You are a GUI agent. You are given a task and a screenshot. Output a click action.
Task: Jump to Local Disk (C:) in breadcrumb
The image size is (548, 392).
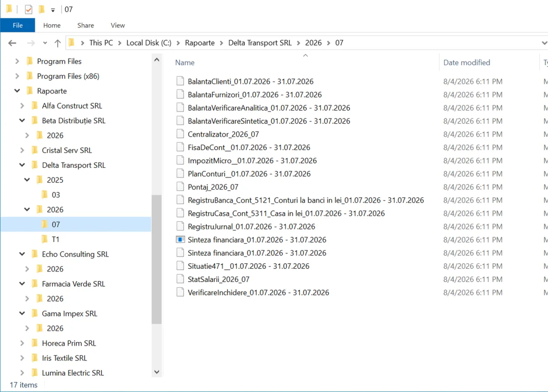[149, 43]
